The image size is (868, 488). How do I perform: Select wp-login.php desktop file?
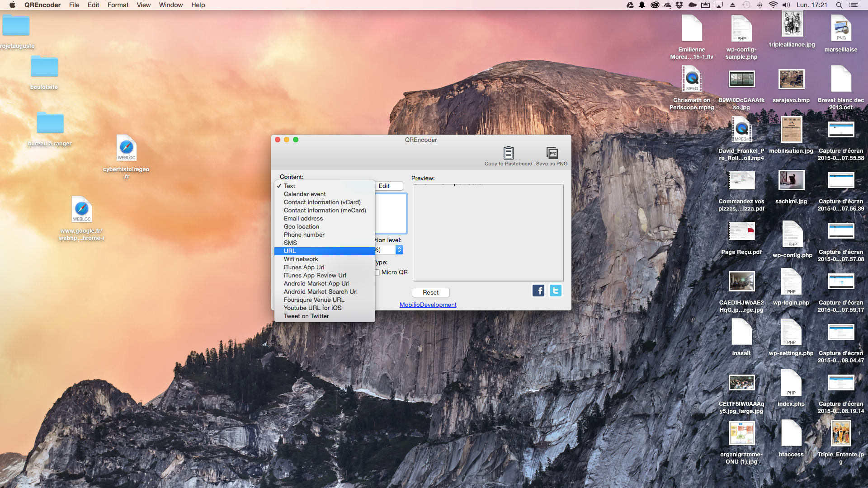point(791,282)
